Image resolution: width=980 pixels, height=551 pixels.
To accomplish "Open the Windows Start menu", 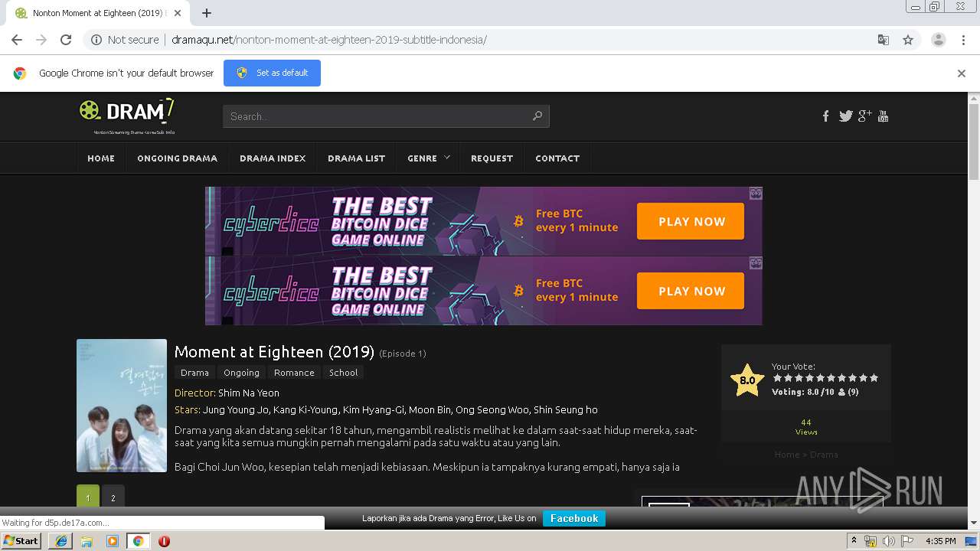I will (x=21, y=541).
